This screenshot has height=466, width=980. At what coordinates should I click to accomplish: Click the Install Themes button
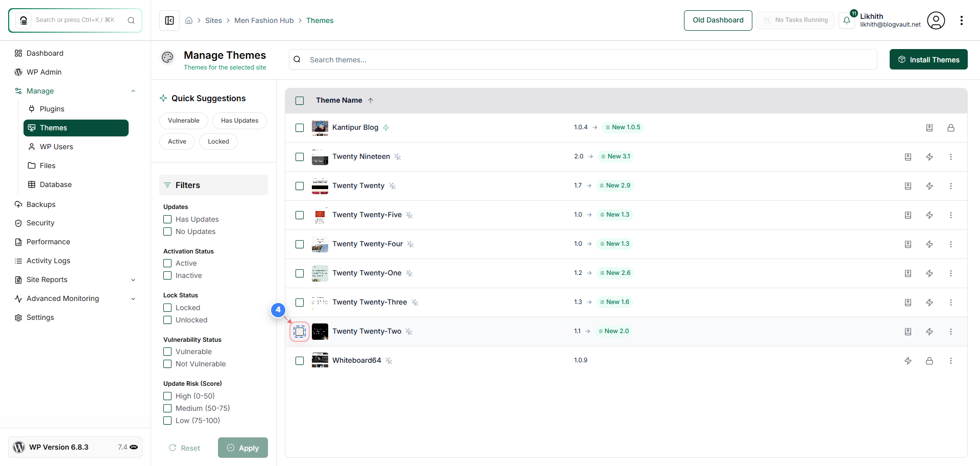click(x=928, y=59)
